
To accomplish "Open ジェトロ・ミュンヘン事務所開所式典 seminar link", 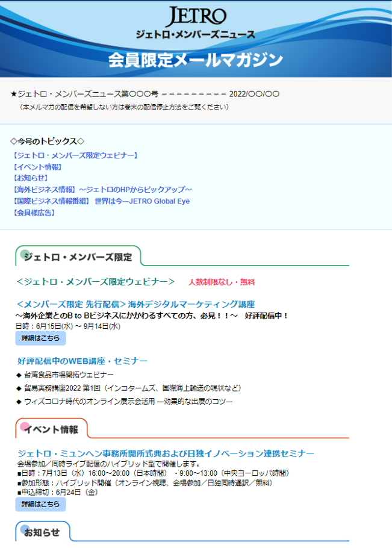I will [x=166, y=453].
